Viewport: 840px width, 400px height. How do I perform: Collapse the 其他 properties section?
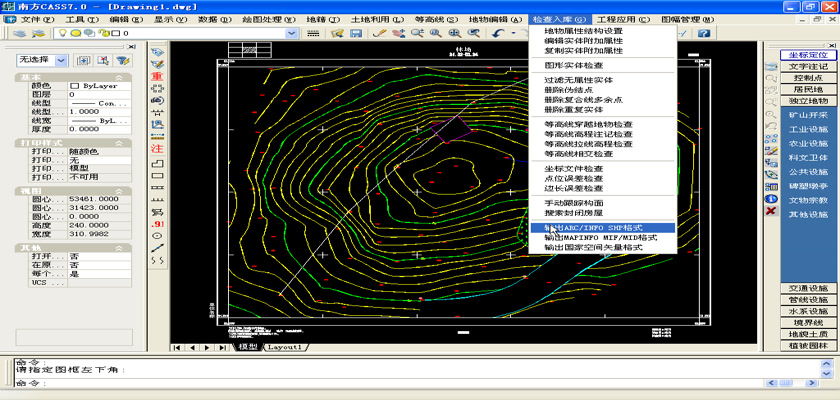[x=119, y=248]
